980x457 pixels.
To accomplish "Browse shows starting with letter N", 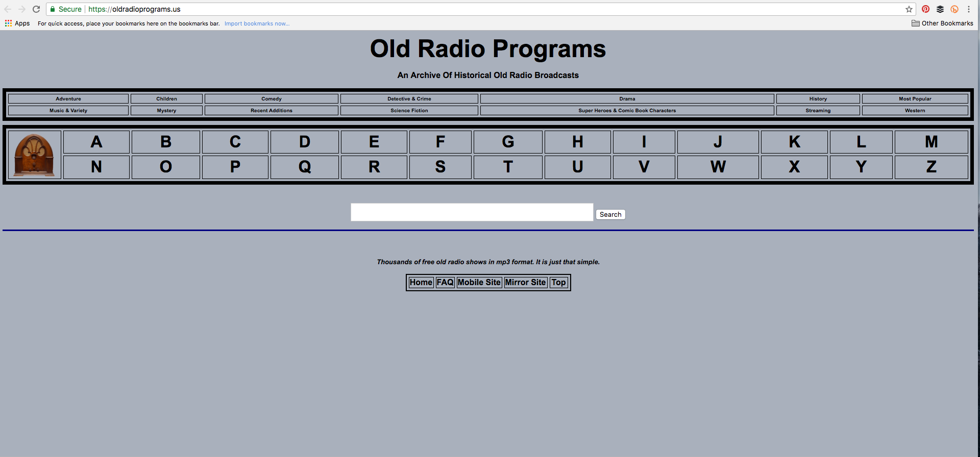I will point(96,167).
